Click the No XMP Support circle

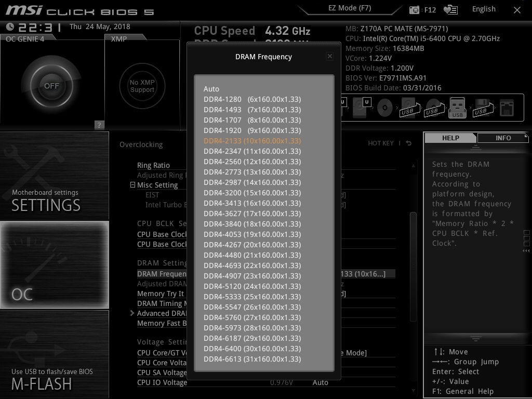142,86
